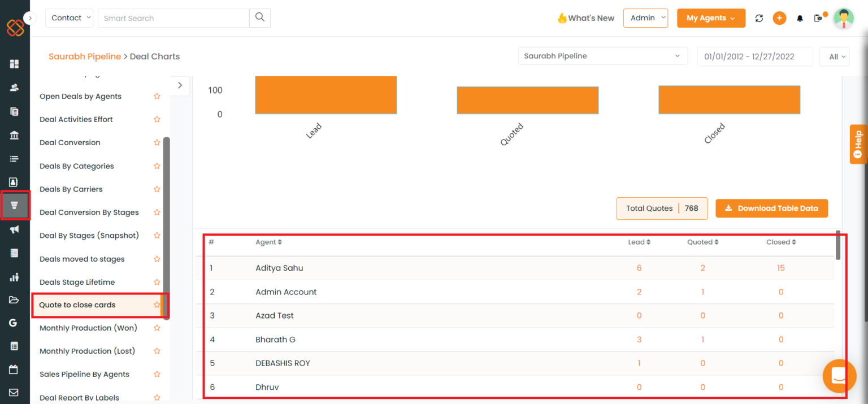Open the My Agents menu
This screenshot has height=404, width=868.
point(711,18)
